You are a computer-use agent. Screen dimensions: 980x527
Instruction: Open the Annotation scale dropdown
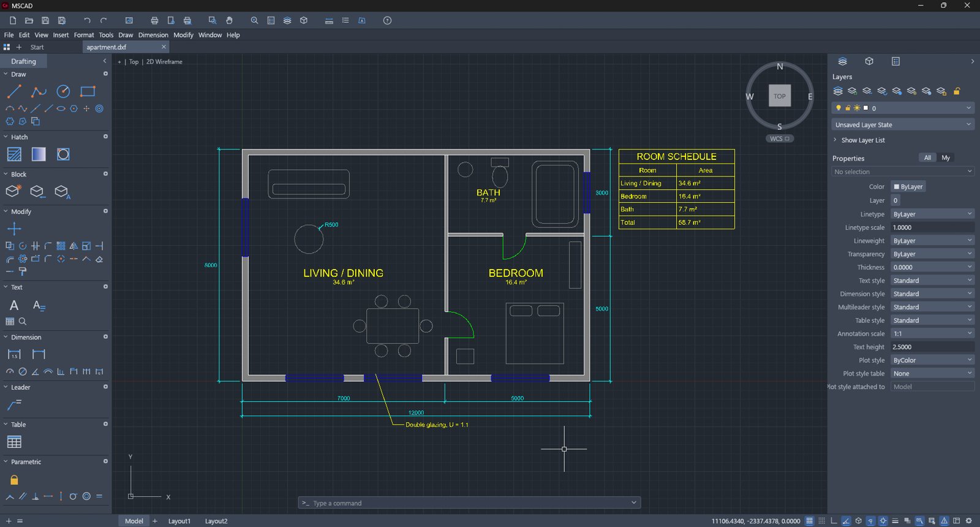pos(932,333)
